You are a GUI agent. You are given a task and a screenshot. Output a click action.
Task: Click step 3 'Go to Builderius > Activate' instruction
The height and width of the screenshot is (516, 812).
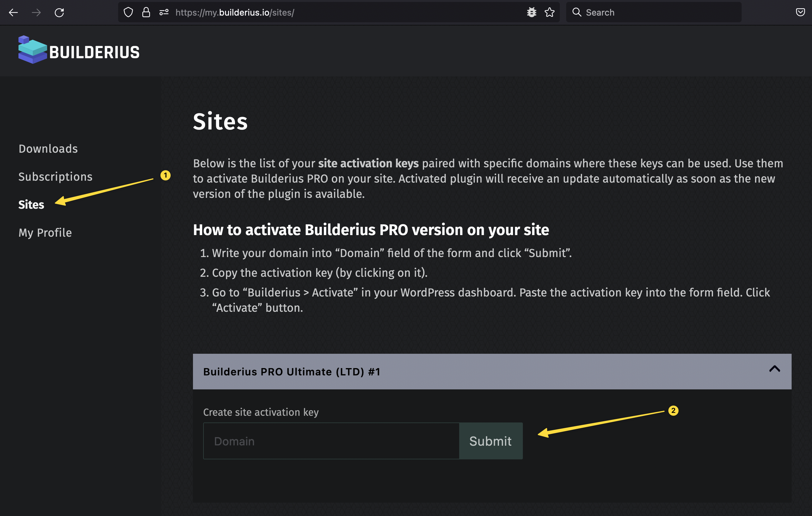(491, 300)
